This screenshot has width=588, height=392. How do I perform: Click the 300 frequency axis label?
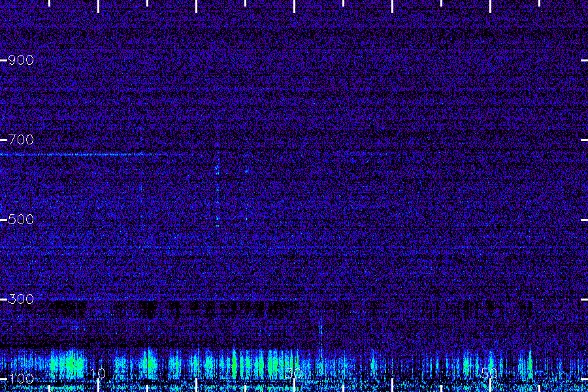click(x=21, y=299)
